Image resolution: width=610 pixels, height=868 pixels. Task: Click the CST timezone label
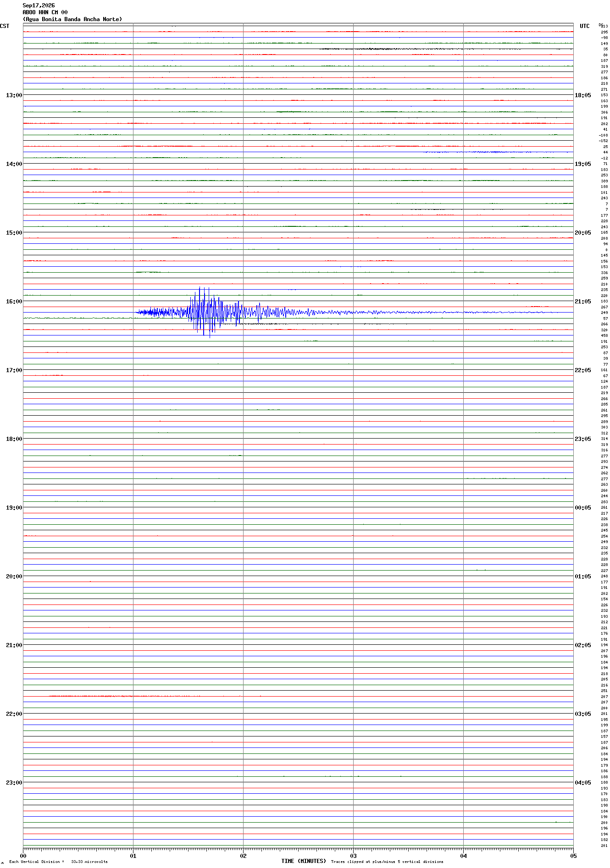click(5, 26)
